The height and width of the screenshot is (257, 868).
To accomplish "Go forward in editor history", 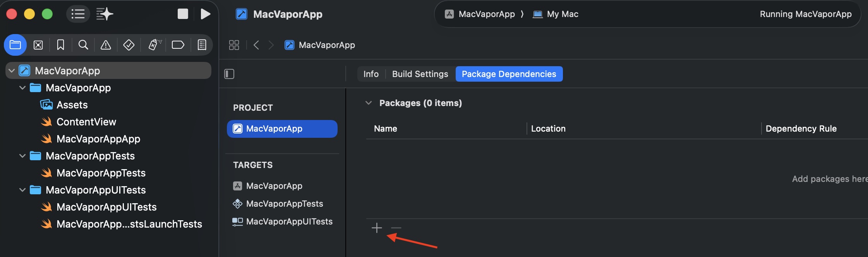I will pos(271,45).
